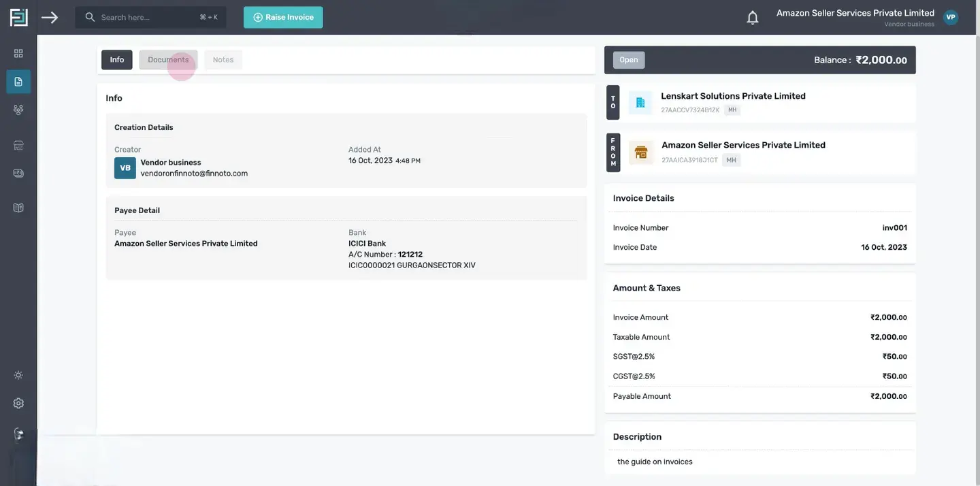Click the FROM label tag

(613, 152)
